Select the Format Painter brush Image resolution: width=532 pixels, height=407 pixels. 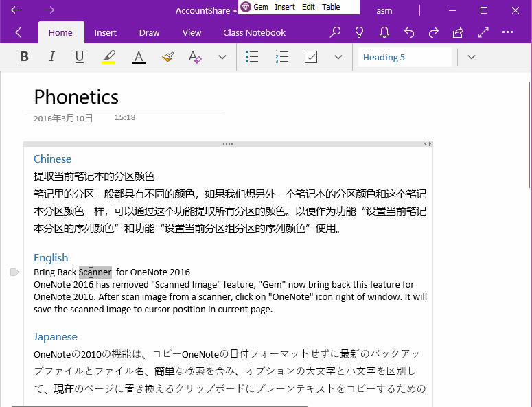pos(167,57)
